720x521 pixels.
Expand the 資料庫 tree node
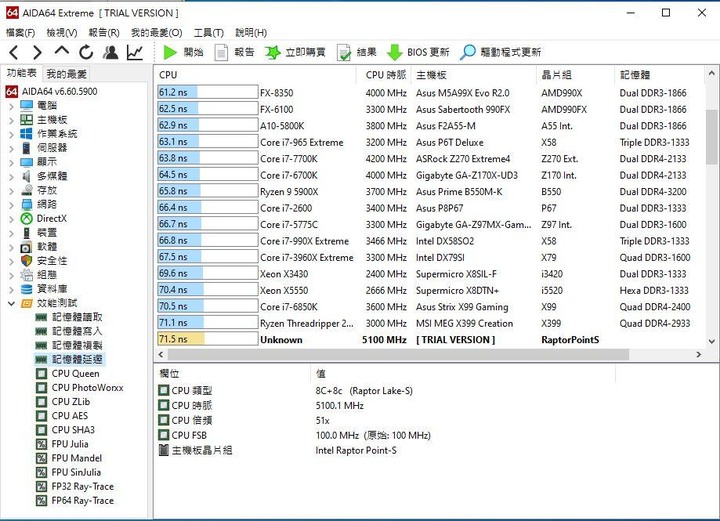pos(11,290)
